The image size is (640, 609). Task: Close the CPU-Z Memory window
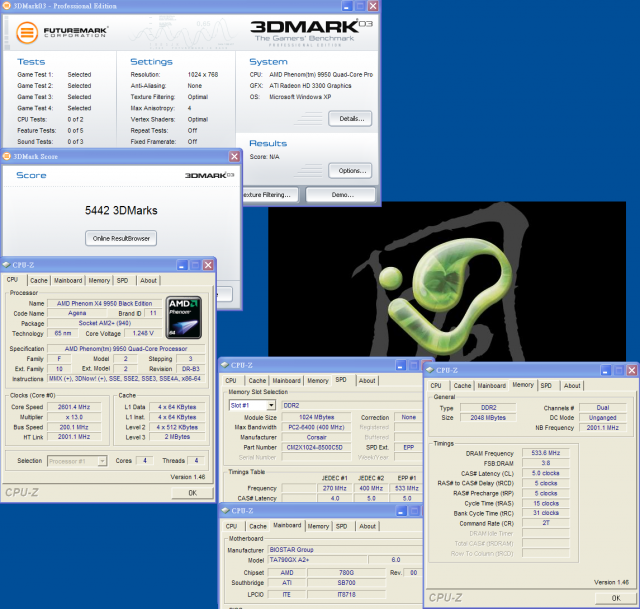(x=632, y=370)
